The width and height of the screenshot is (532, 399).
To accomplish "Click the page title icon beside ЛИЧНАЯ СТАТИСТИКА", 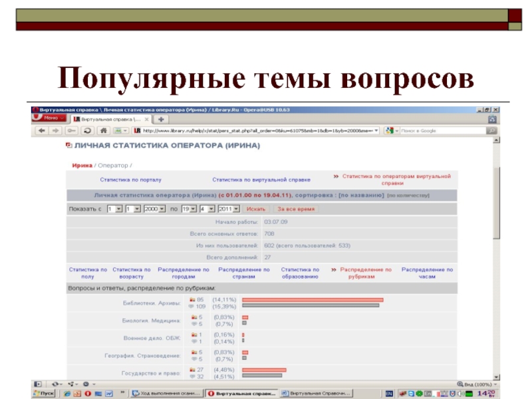I will [x=68, y=145].
